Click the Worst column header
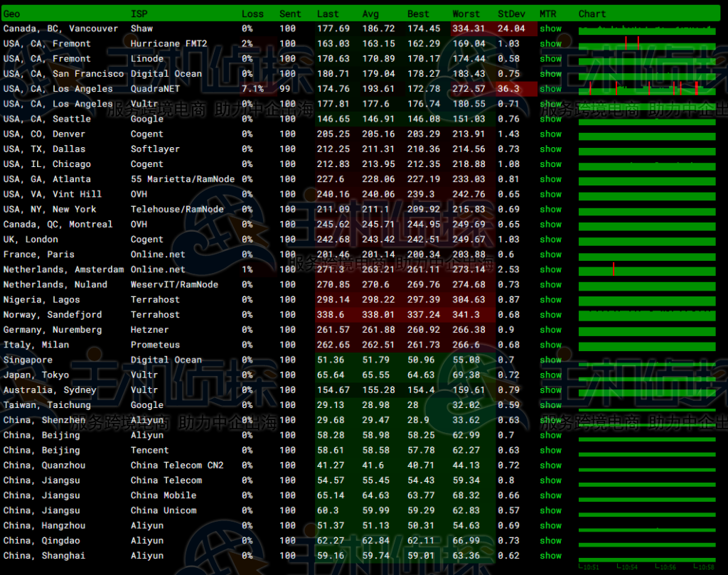This screenshot has height=575, width=728. (x=466, y=14)
